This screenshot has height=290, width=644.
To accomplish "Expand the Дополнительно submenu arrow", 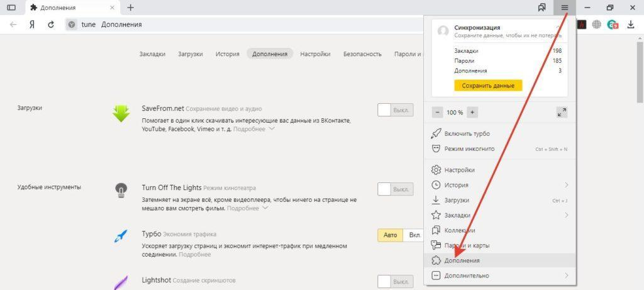I will click(567, 276).
